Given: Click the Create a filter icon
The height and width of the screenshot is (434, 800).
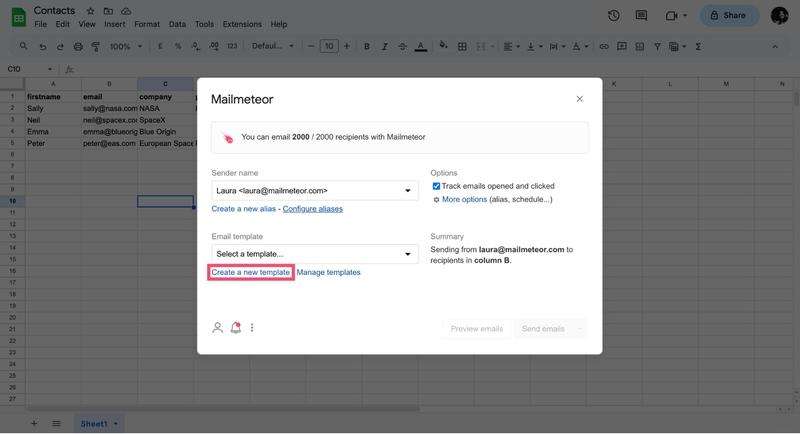Looking at the screenshot, I should pyautogui.click(x=657, y=46).
